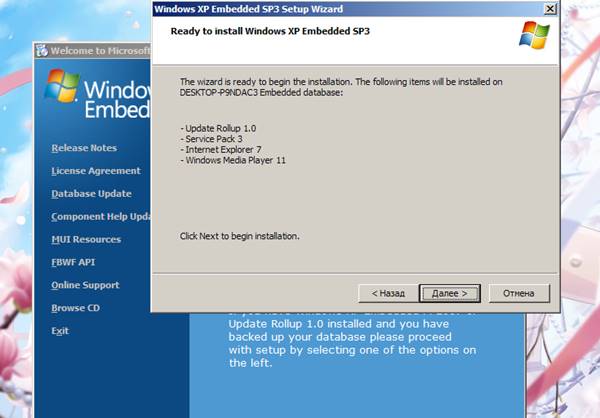Screen dimensions: 600x418
Task: Click the 'Welcome to Microsoft' window title bar
Action: click(92, 51)
